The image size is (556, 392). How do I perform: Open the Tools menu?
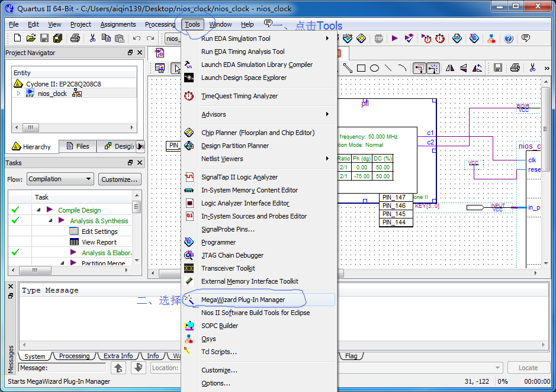click(x=192, y=24)
